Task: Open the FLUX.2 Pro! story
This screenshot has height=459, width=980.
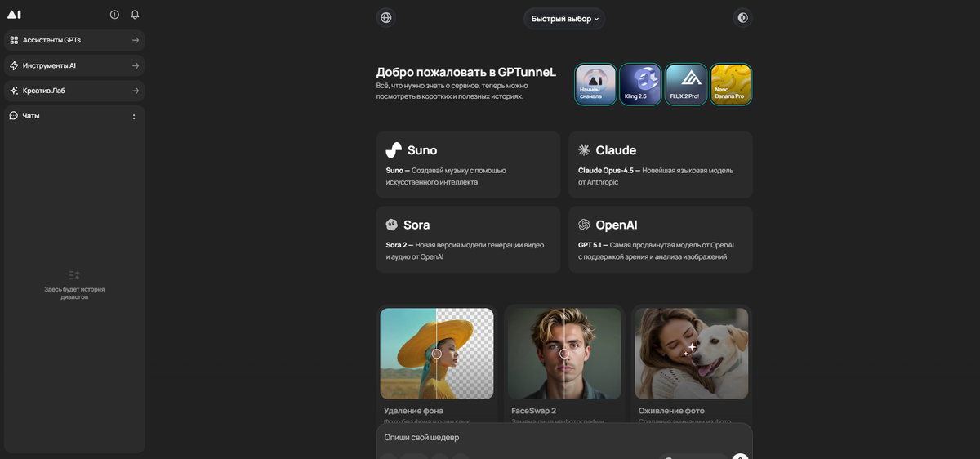Action: (x=685, y=85)
